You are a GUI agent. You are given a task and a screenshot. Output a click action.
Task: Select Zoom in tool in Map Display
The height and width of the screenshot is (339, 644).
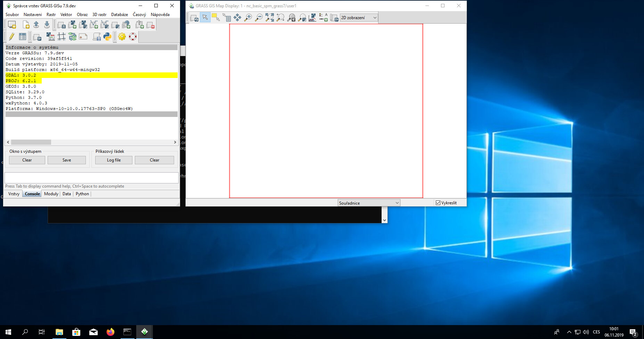point(248,17)
